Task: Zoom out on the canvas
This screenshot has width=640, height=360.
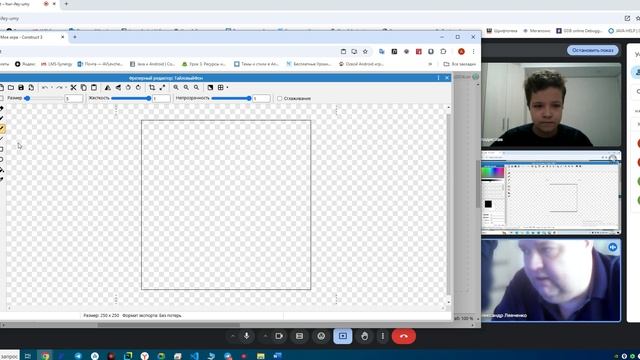Action: pyautogui.click(x=186, y=87)
